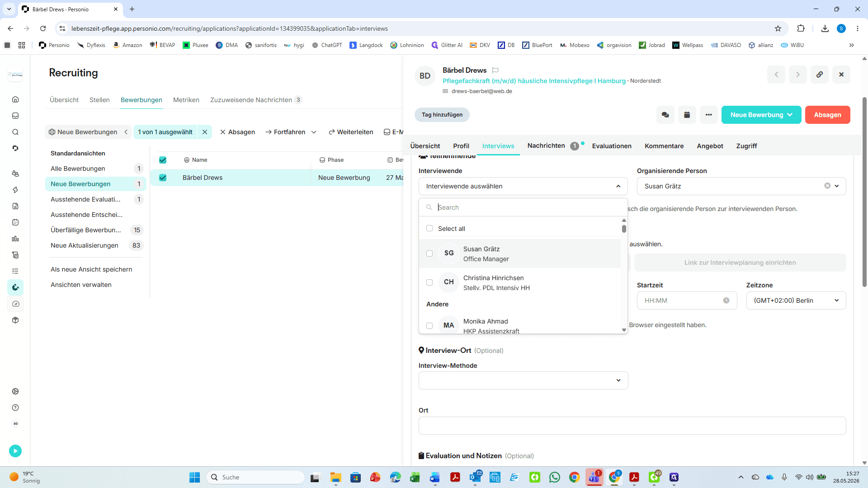Focus the Search field in interviewer dropdown

pyautogui.click(x=523, y=207)
